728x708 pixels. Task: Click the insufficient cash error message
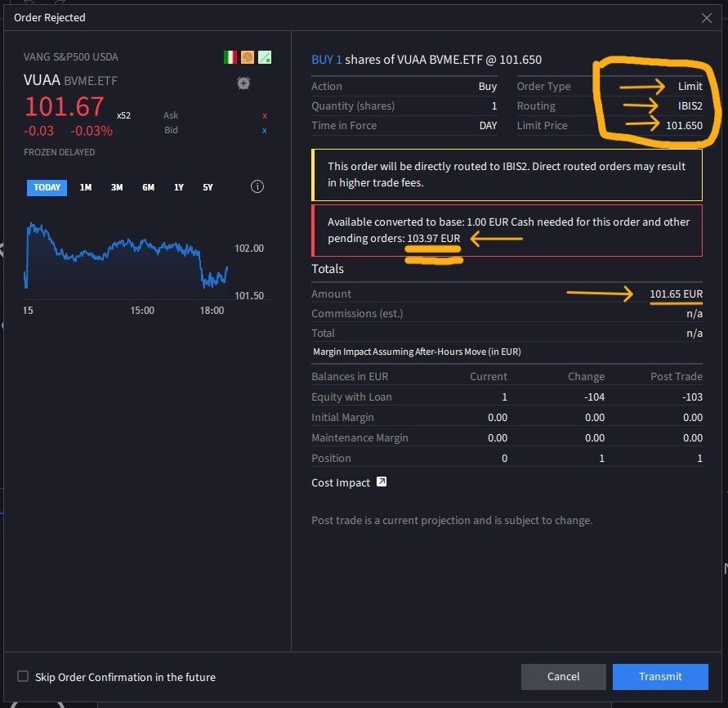pos(507,231)
